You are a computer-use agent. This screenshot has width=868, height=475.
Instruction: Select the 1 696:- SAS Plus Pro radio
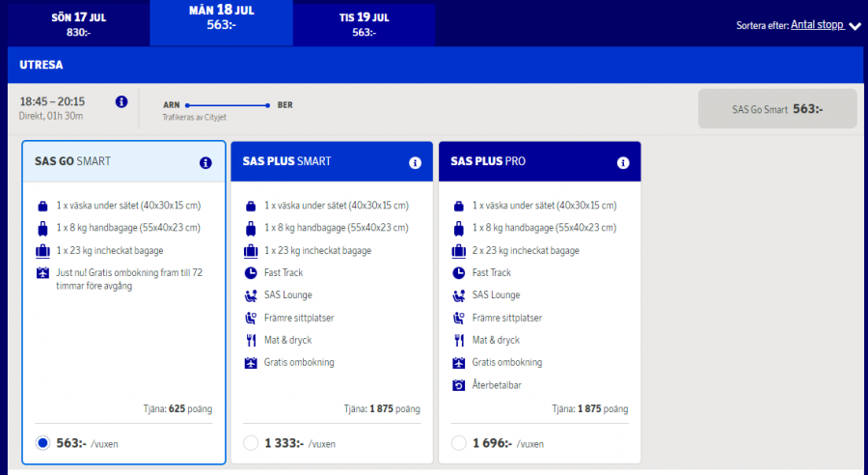[459, 443]
